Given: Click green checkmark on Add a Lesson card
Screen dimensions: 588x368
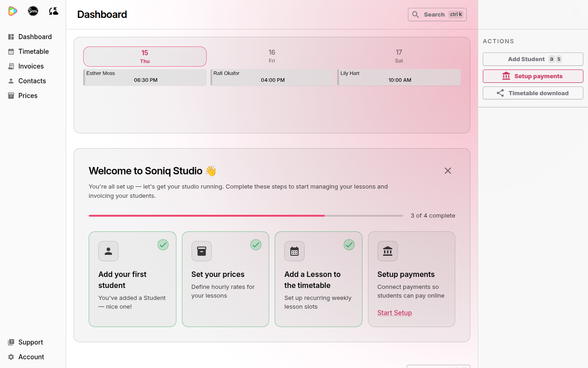Looking at the screenshot, I should pyautogui.click(x=349, y=245).
